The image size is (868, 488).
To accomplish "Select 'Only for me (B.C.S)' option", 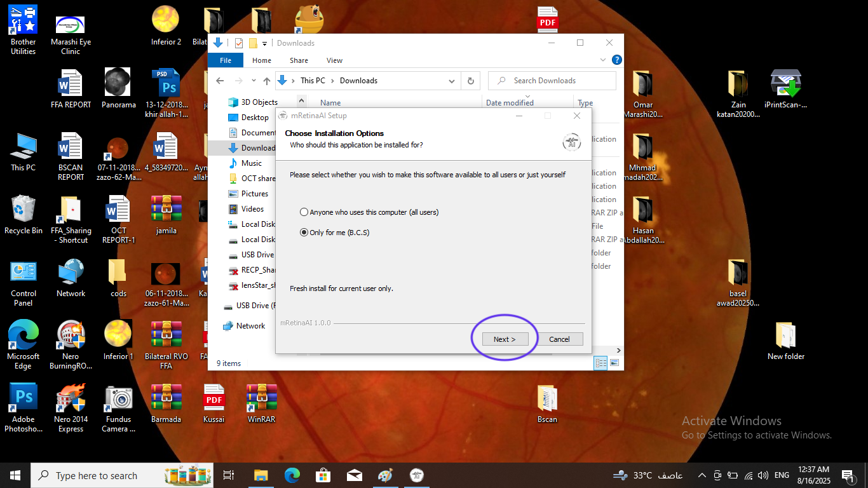I will [x=304, y=232].
